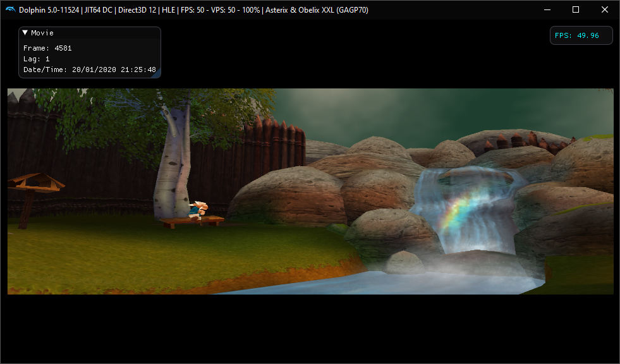This screenshot has height=364, width=620.
Task: Click the Movie panel header text
Action: tap(42, 33)
